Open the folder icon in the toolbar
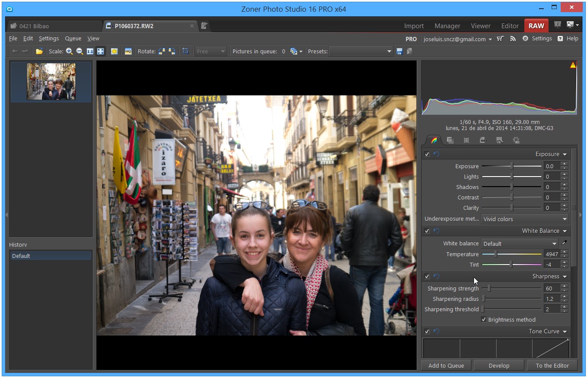The width and height of the screenshot is (588, 378). (x=39, y=51)
